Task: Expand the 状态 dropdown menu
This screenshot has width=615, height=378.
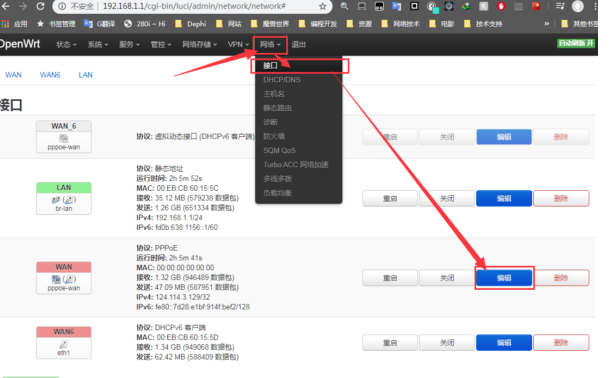Action: [66, 44]
